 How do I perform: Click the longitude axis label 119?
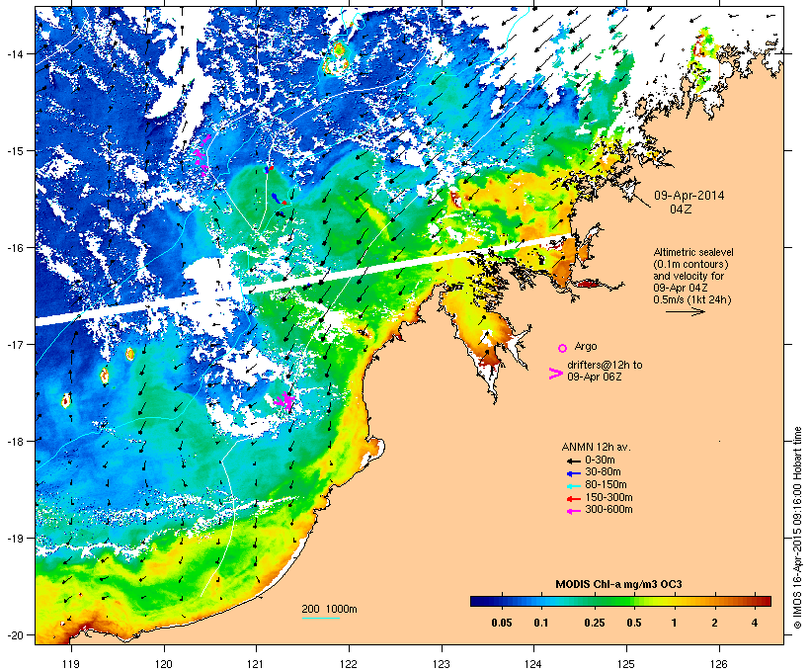point(70,664)
